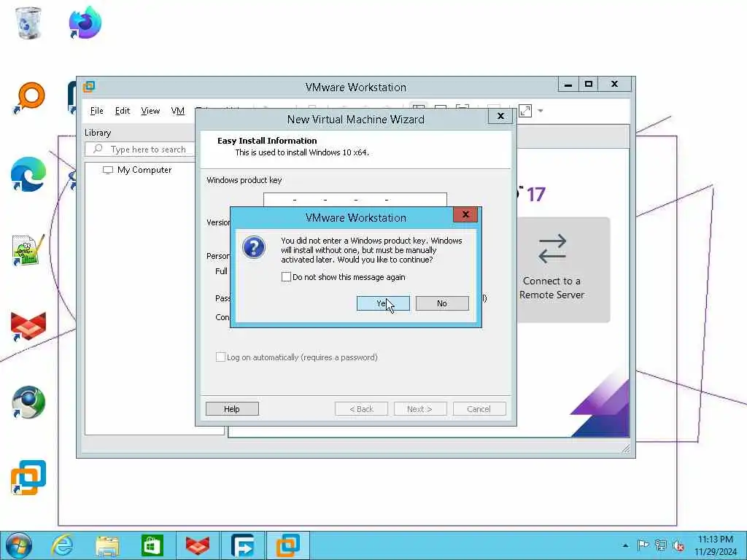Click the taskbar clock and date
This screenshot has height=560, width=747.
pyautogui.click(x=716, y=545)
